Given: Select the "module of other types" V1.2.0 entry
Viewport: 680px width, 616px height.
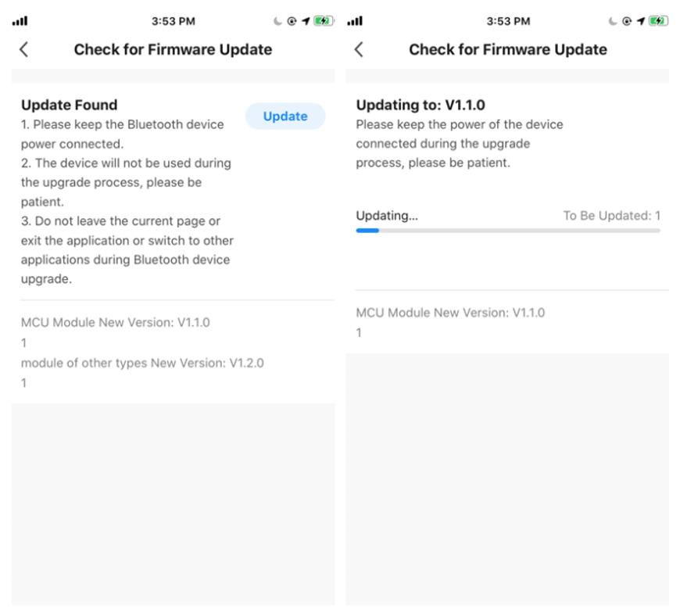Looking at the screenshot, I should pos(142,364).
